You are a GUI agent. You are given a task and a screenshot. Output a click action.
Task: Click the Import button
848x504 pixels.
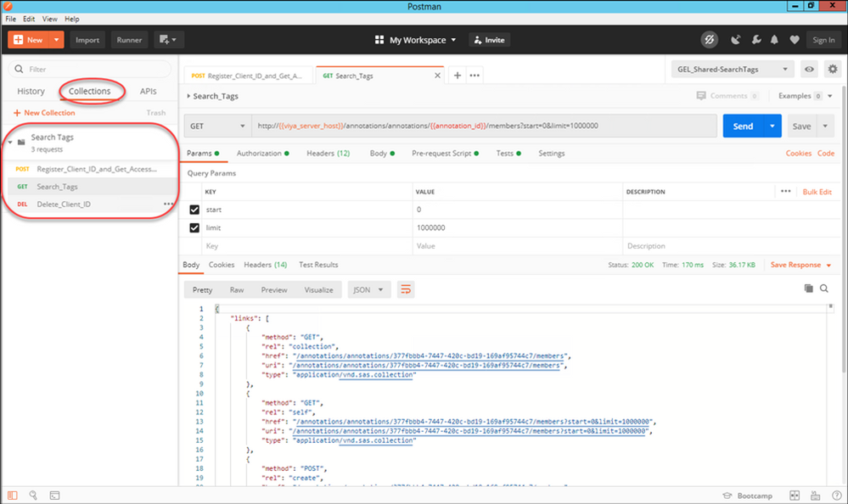point(87,40)
